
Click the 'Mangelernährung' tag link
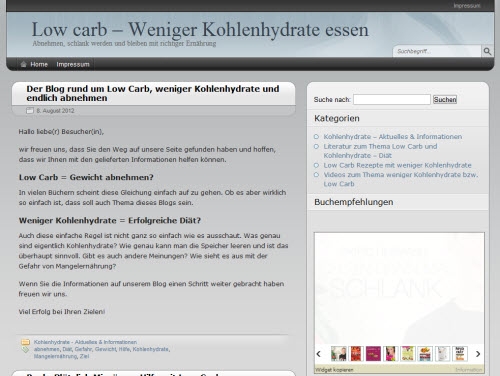pos(55,356)
